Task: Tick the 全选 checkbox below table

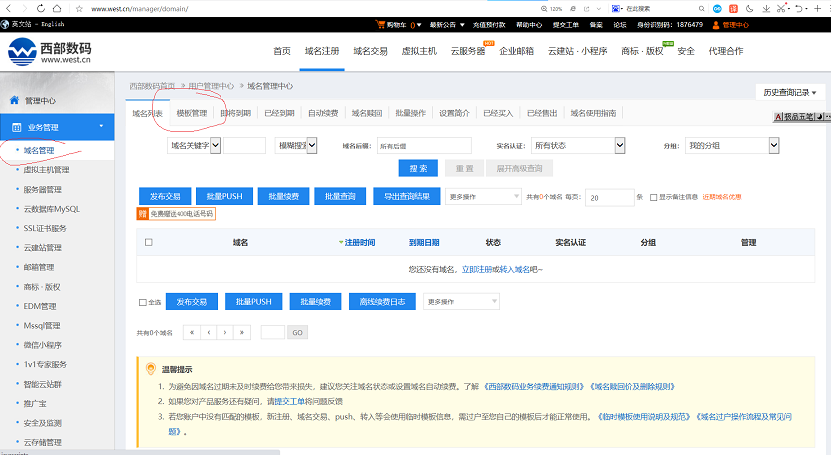Action: coord(143,302)
